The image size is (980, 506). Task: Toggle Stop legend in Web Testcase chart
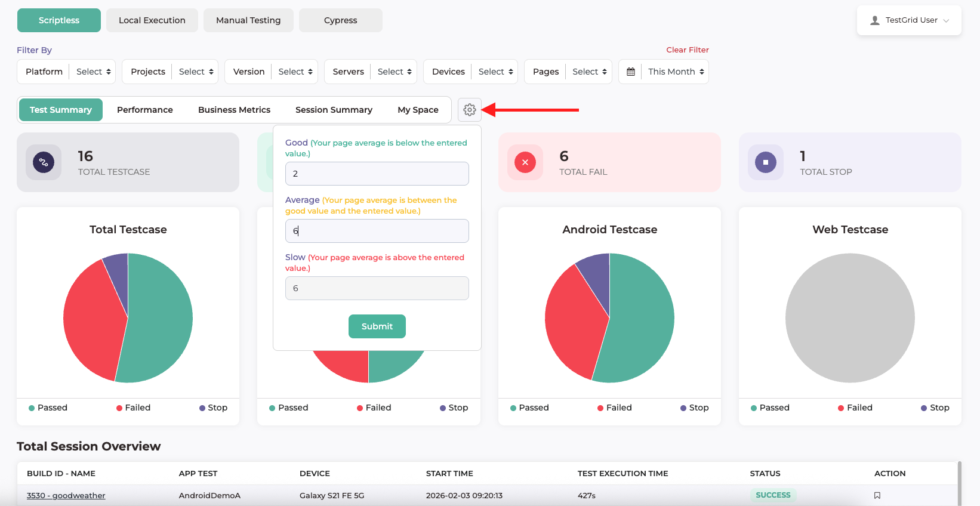click(935, 408)
